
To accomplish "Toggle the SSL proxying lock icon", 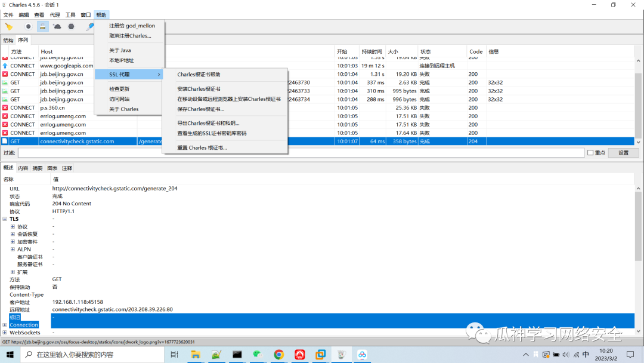I will 42,27.
